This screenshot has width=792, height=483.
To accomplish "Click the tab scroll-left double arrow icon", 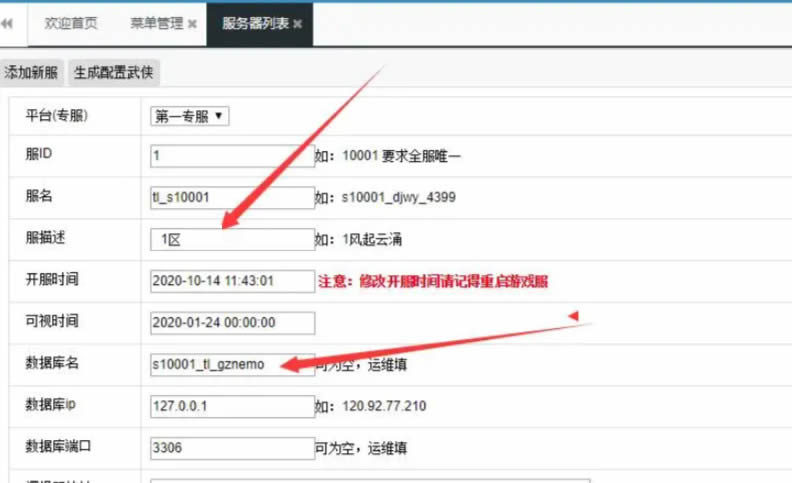I will click(x=7, y=23).
